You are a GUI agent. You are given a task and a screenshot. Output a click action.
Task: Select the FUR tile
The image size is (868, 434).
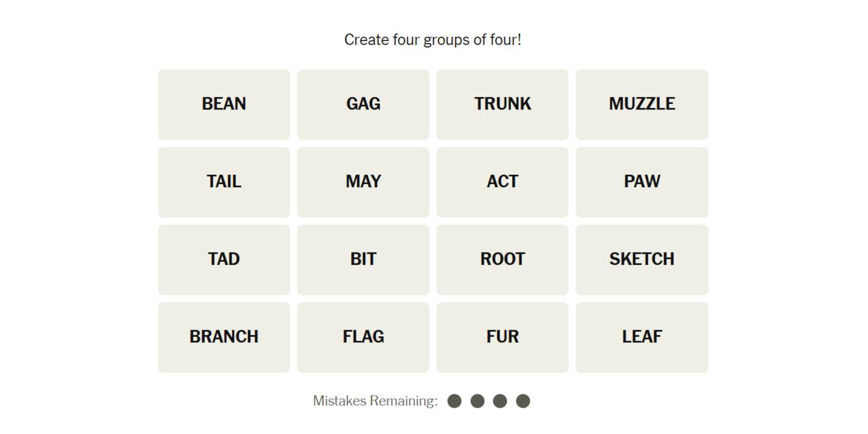click(502, 337)
